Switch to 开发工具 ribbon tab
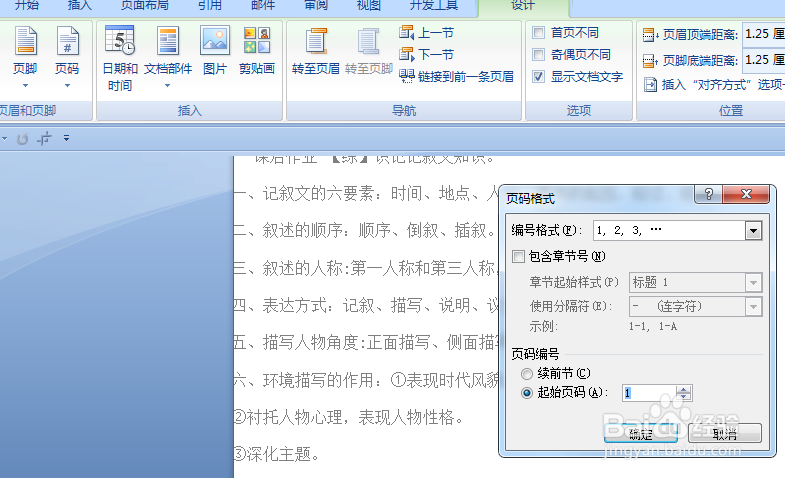The image size is (785, 478). coord(434,6)
